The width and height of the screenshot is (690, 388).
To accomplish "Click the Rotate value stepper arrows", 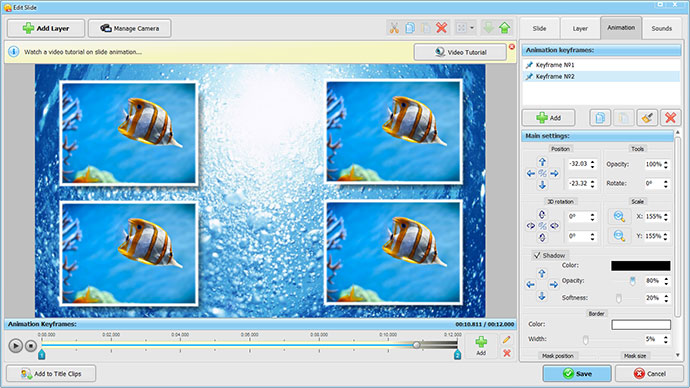I will [666, 183].
